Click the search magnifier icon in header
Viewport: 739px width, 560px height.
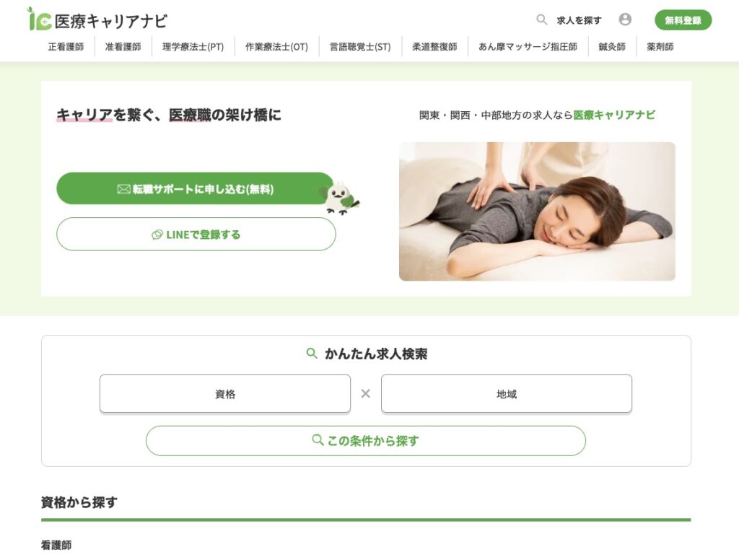541,19
